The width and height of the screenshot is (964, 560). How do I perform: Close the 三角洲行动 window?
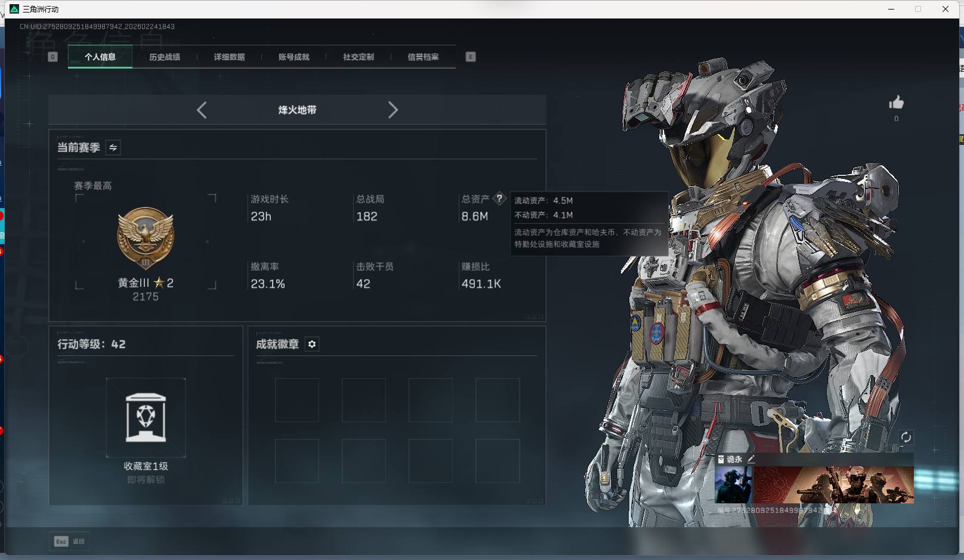click(946, 9)
